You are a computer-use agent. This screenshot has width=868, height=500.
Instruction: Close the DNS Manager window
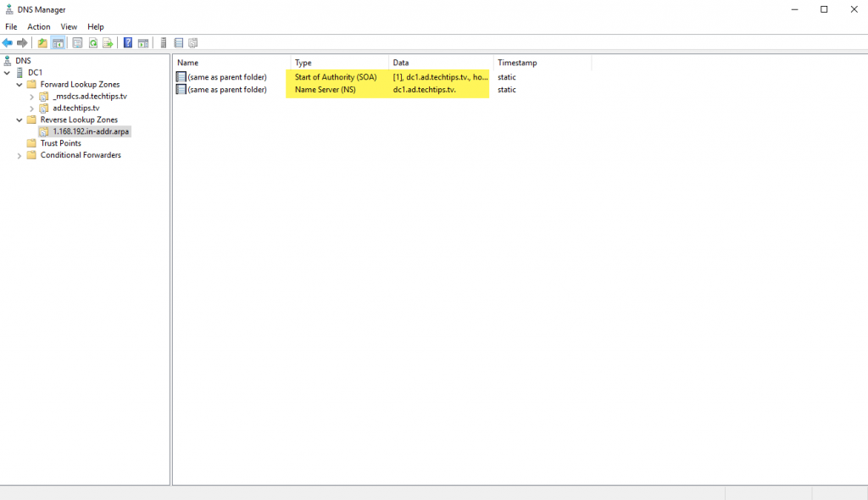[854, 9]
